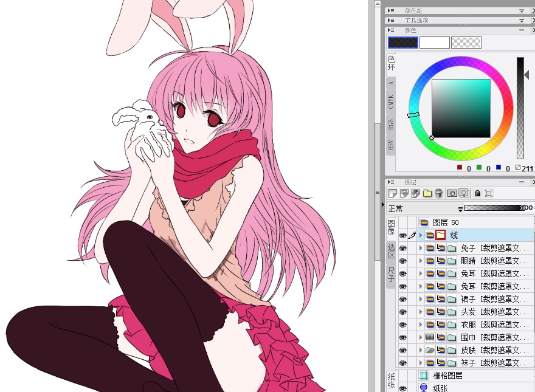Toggle visibility of the 兔子 layer

point(403,248)
